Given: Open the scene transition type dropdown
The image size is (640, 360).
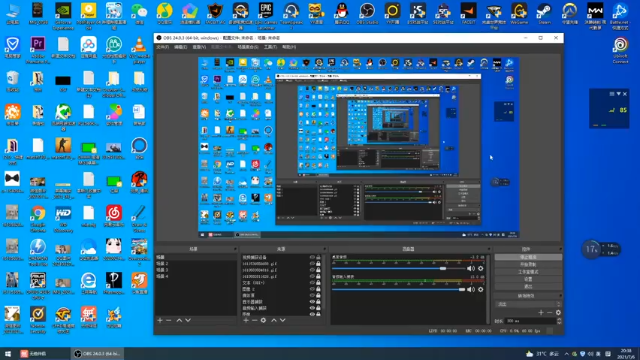Looking at the screenshot, I should pos(528,304).
